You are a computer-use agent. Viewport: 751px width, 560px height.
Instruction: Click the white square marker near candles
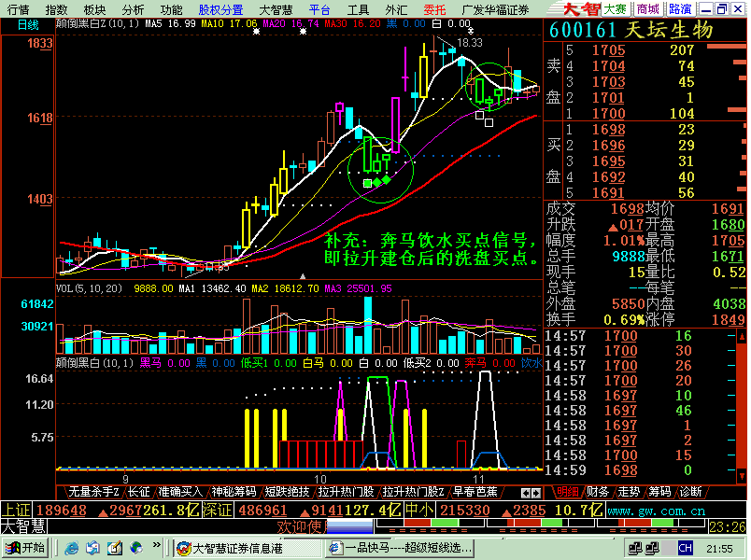click(x=479, y=115)
